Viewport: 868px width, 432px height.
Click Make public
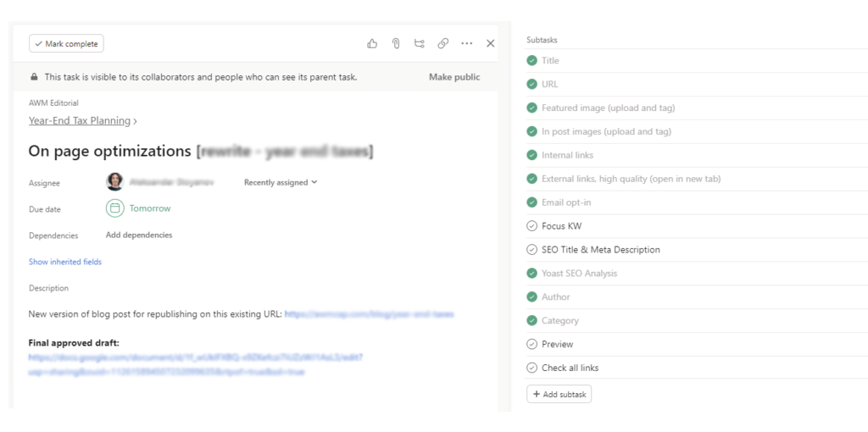pyautogui.click(x=454, y=77)
